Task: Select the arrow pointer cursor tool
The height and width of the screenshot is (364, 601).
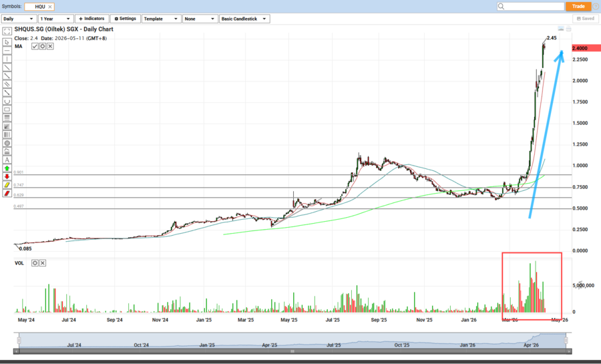Action: click(7, 41)
